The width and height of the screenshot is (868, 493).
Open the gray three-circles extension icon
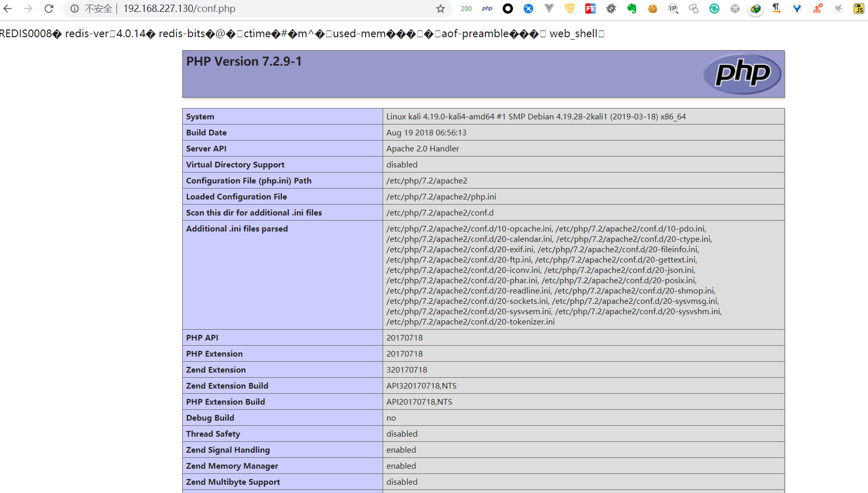(693, 9)
